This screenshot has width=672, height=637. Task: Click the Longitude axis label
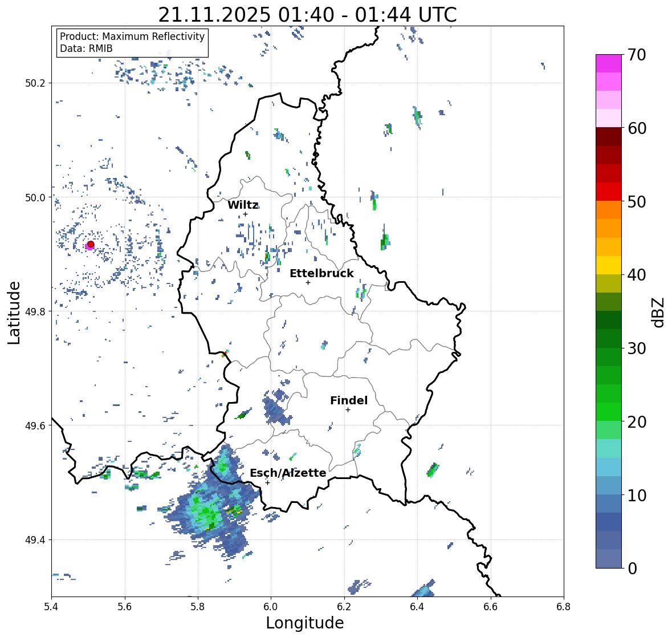pyautogui.click(x=305, y=623)
